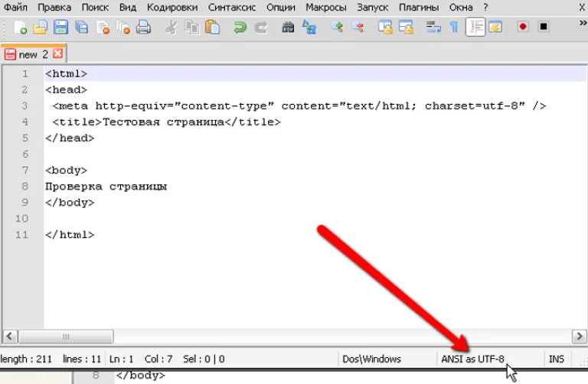The image size is (588, 384).
Task: Open a file with the folder icon
Action: tap(40, 28)
